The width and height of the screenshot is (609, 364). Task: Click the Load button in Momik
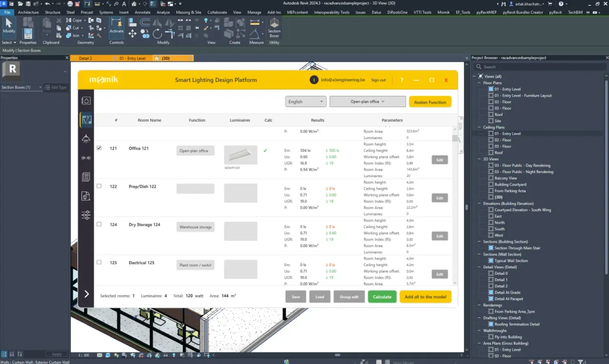click(x=320, y=296)
